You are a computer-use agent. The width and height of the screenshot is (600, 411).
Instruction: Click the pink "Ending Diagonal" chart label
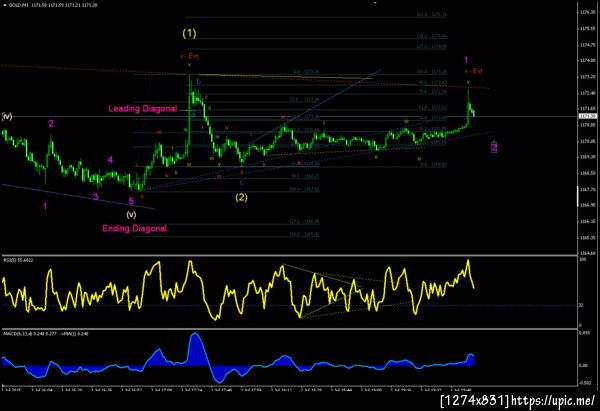[x=134, y=228]
